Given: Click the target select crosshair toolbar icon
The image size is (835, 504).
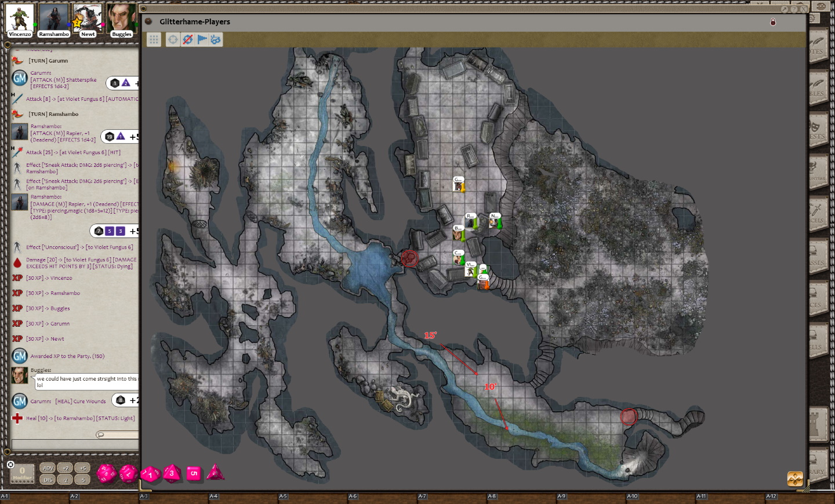Looking at the screenshot, I should [x=173, y=39].
